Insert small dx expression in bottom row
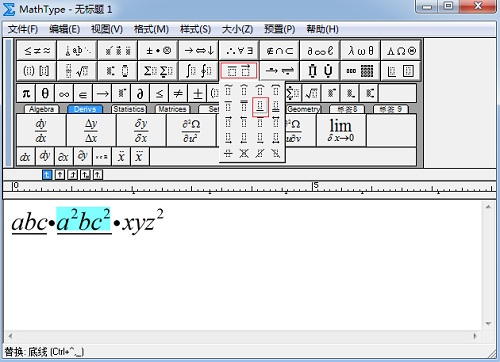The height and width of the screenshot is (362, 500). coord(26,156)
